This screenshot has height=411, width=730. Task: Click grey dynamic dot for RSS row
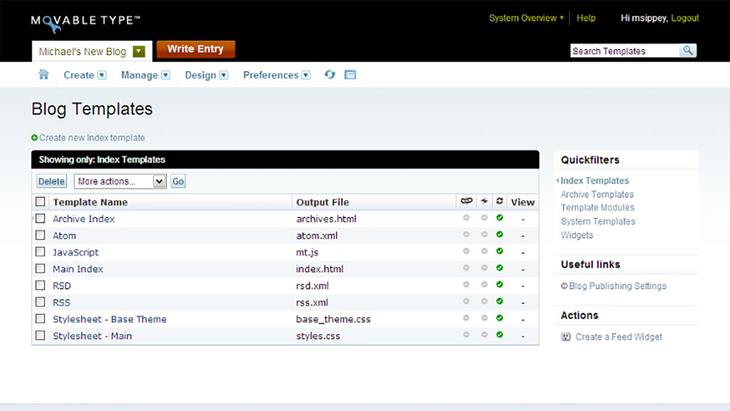(484, 302)
